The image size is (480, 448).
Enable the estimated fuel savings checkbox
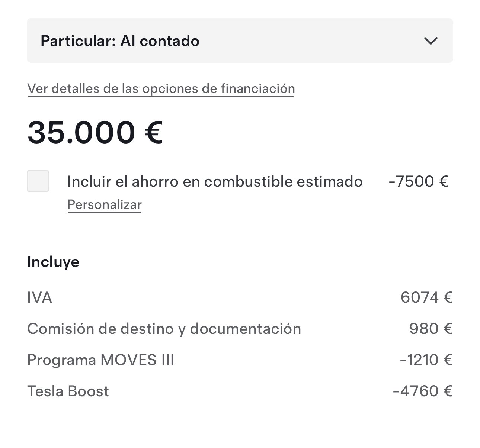coord(38,181)
